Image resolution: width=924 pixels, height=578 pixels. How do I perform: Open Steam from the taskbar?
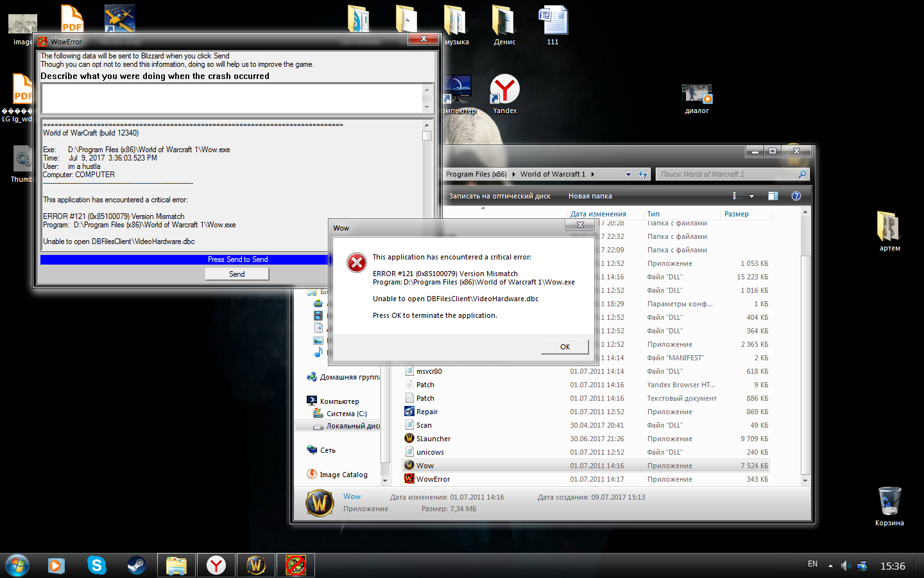(x=136, y=565)
